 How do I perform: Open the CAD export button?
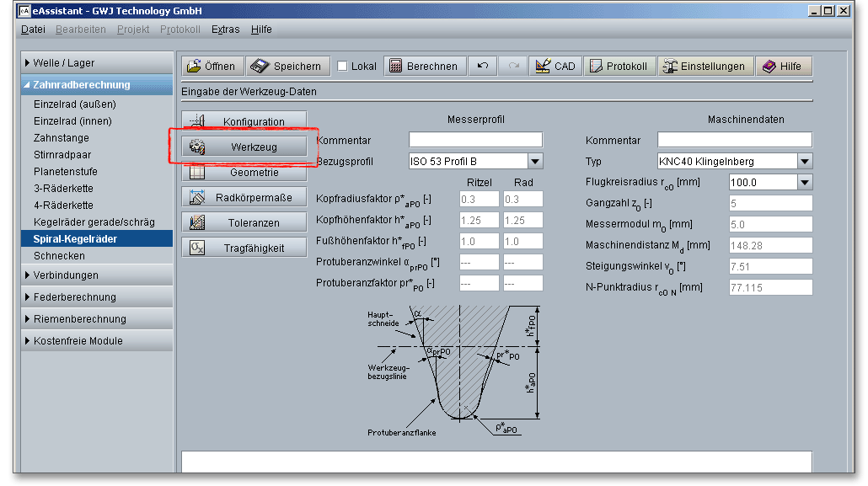555,66
